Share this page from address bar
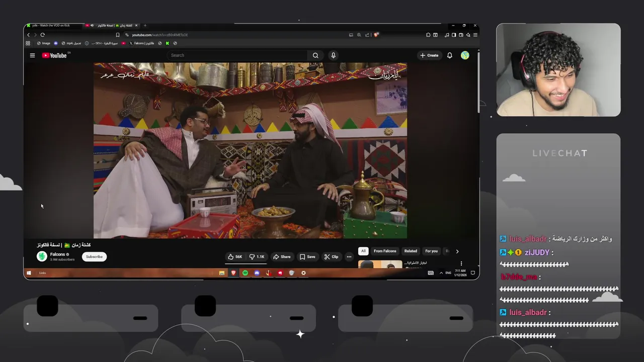This screenshot has width=644, height=362. click(x=367, y=35)
